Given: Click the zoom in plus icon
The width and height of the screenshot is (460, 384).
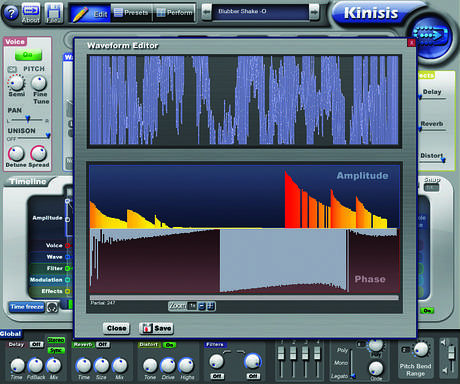Looking at the screenshot, I should [211, 306].
